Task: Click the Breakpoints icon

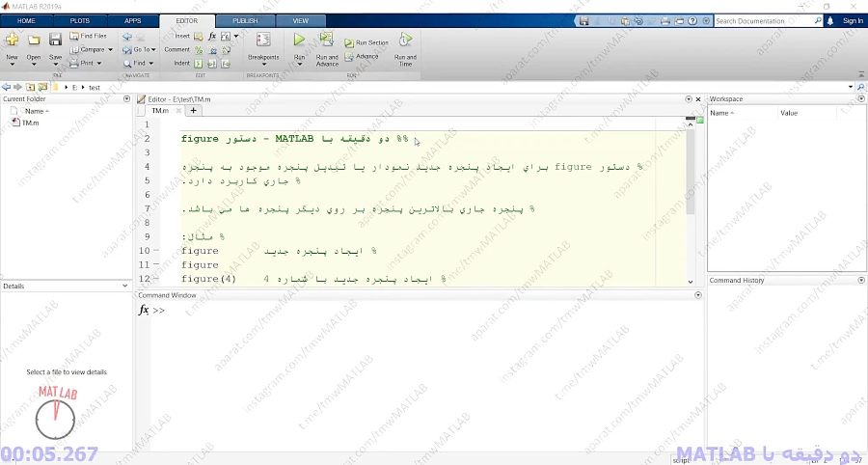Action: point(263,40)
